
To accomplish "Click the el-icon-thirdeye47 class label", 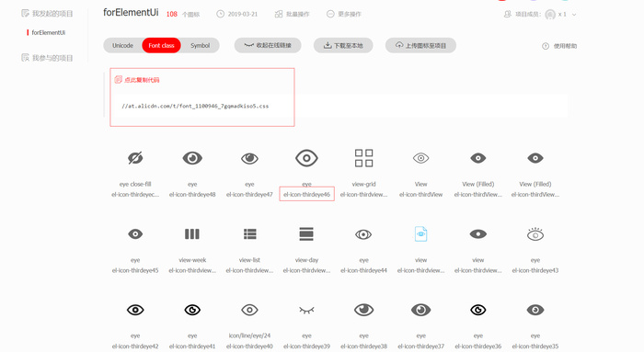I will [x=249, y=195].
